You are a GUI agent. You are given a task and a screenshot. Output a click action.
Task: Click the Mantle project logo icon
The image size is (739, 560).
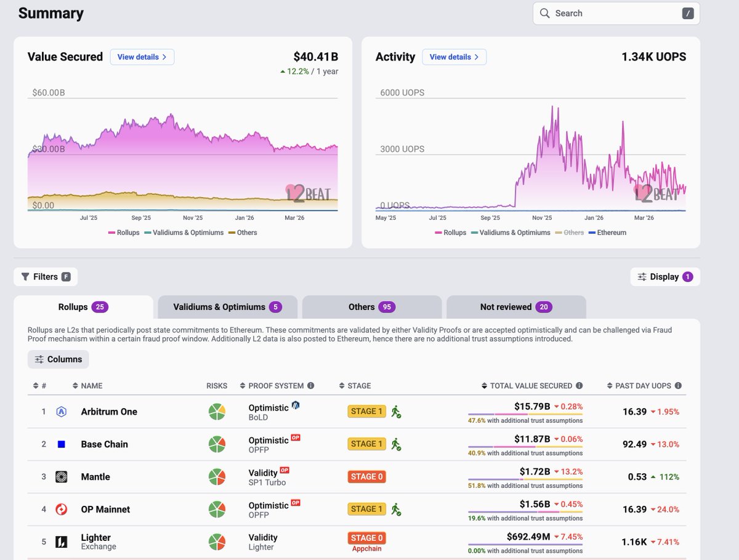tap(61, 477)
